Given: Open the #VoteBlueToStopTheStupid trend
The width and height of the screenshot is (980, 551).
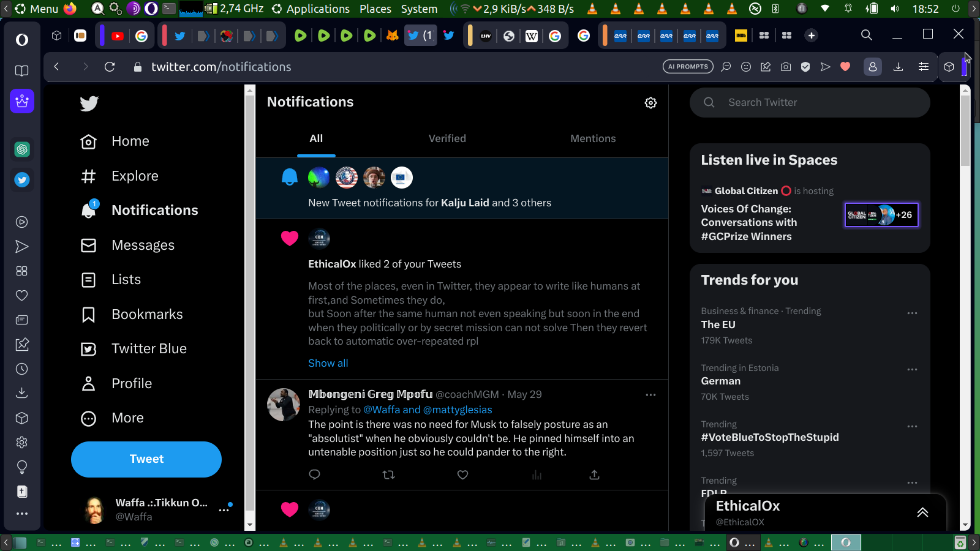Looking at the screenshot, I should pos(770,437).
